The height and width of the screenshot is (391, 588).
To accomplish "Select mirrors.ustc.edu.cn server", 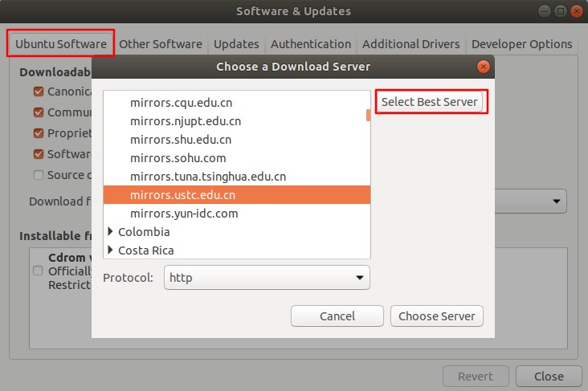I will coord(182,195).
